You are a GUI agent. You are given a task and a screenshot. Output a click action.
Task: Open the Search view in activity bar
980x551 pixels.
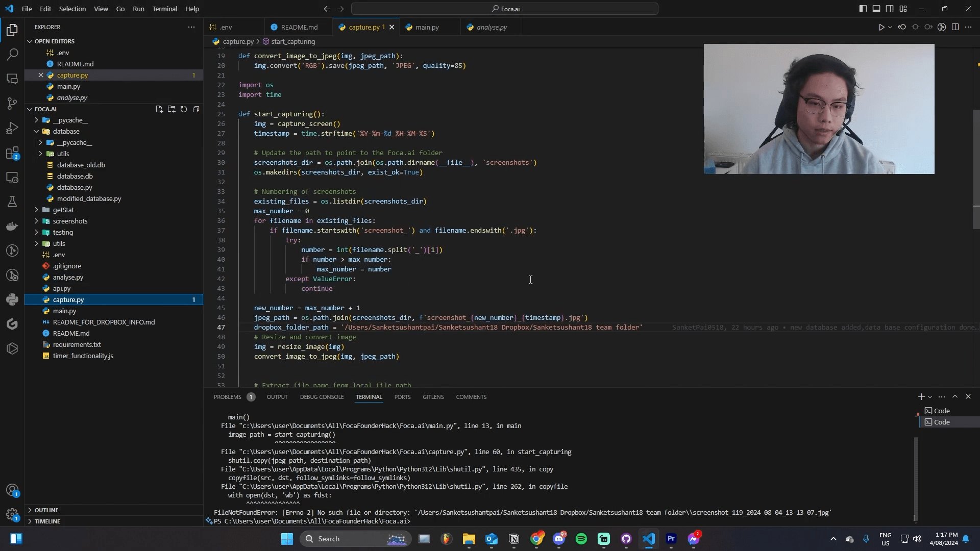point(12,54)
